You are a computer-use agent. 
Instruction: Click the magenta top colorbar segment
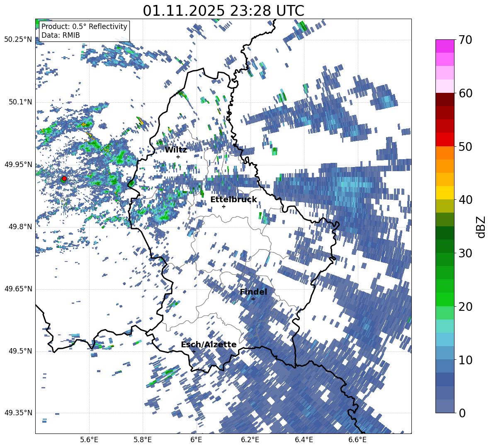point(445,46)
